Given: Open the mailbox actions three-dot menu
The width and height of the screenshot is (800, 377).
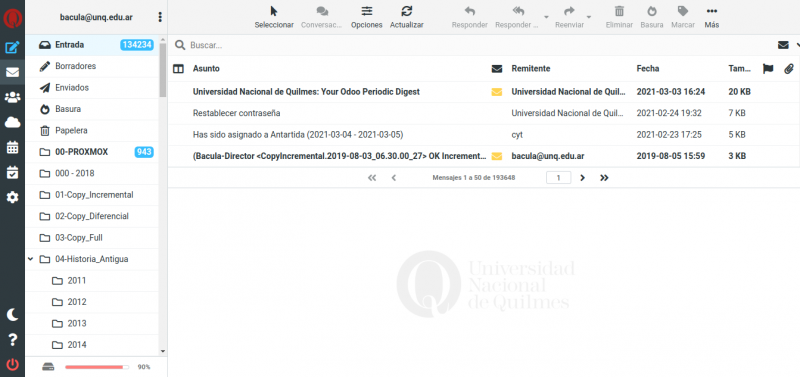Looking at the screenshot, I should 160,17.
